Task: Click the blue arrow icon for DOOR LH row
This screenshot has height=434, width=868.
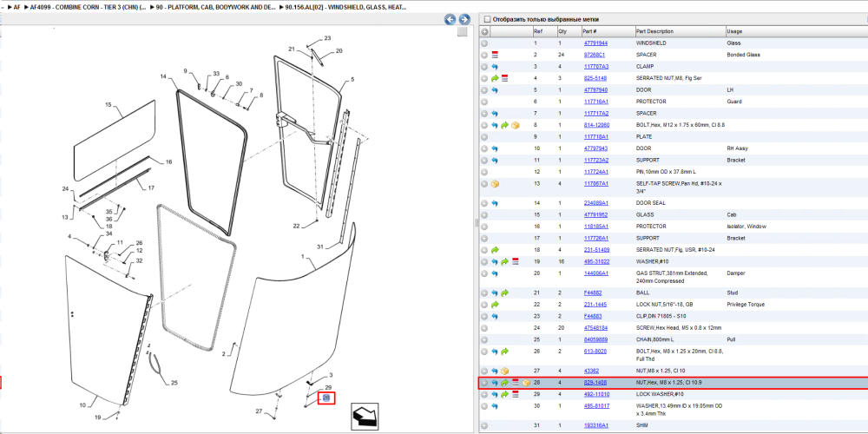Action: pos(495,89)
